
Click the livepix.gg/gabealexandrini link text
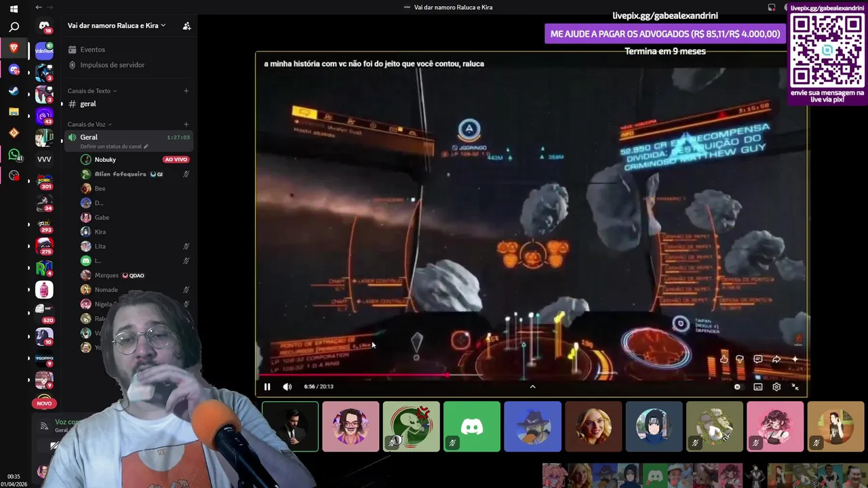[x=665, y=16]
